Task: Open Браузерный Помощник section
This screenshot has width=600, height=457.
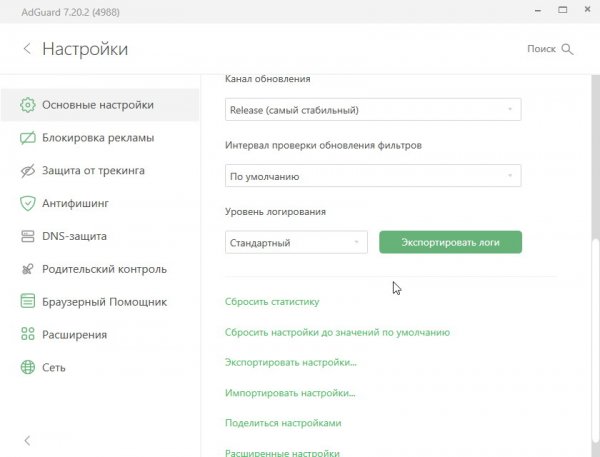Action: coord(100,302)
